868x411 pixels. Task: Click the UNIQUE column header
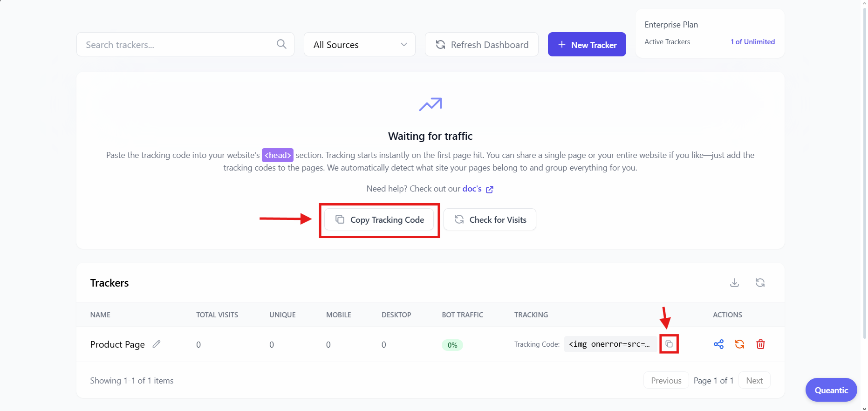tap(282, 315)
